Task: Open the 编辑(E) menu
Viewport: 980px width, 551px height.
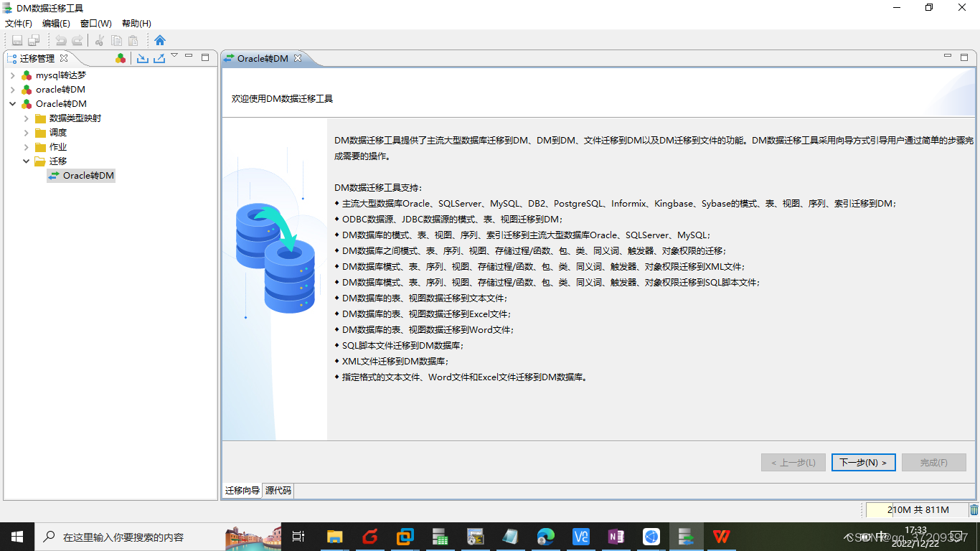Action: (56, 24)
